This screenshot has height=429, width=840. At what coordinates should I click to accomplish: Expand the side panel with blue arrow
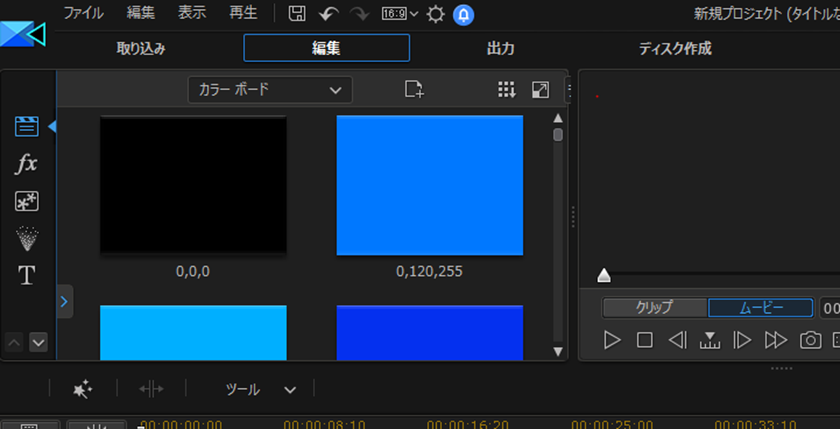coord(64,300)
